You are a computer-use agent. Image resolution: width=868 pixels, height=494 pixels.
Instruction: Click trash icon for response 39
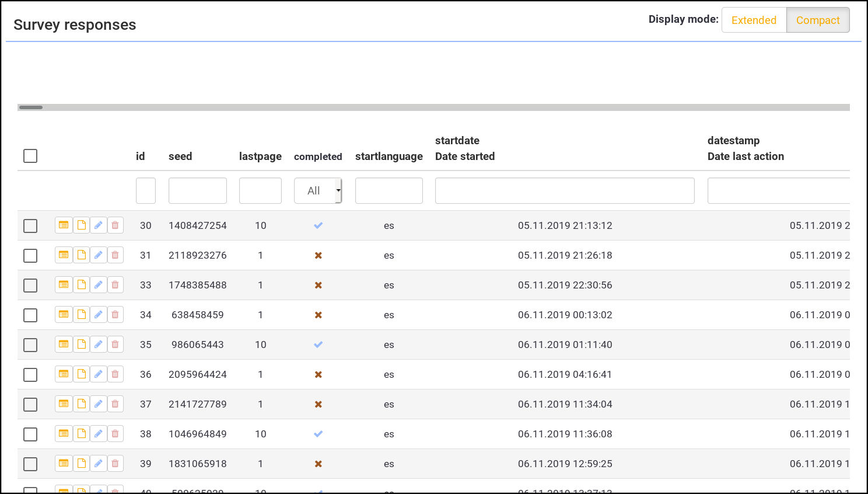[x=116, y=464]
